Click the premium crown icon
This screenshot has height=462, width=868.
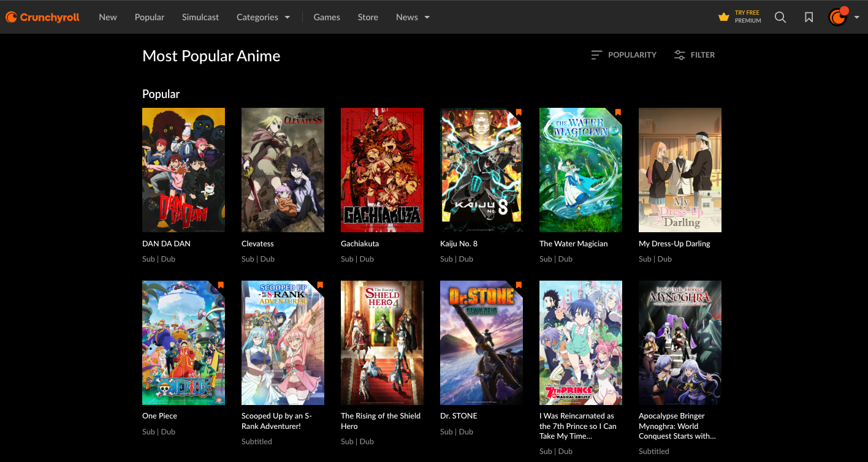723,17
